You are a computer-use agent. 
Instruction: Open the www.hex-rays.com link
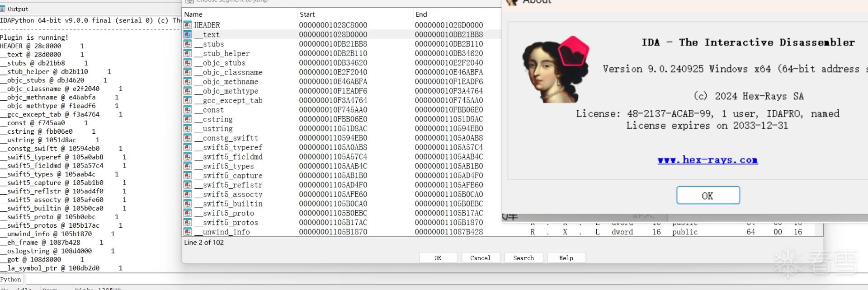pyautogui.click(x=708, y=160)
